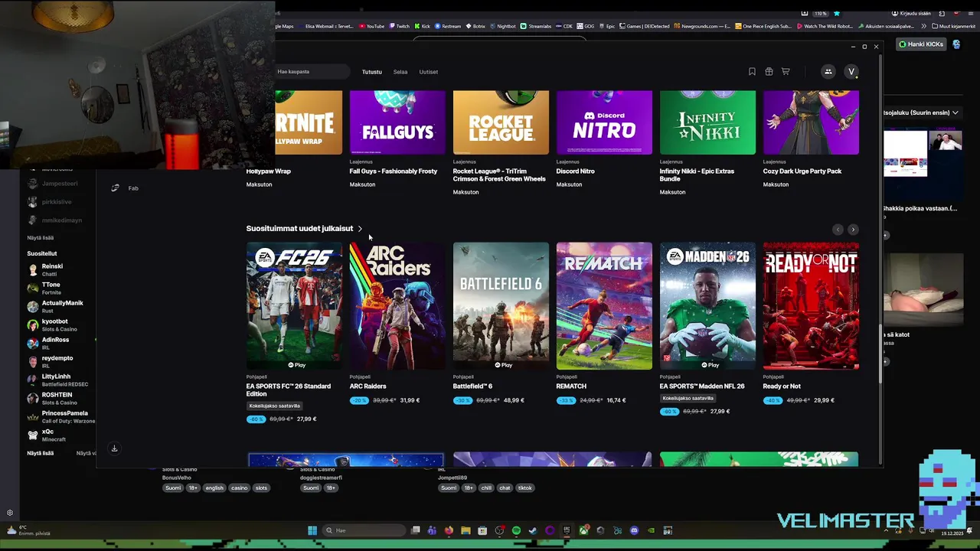980x551 pixels.
Task: Open the Battlefield 6 game title
Action: pyautogui.click(x=472, y=386)
